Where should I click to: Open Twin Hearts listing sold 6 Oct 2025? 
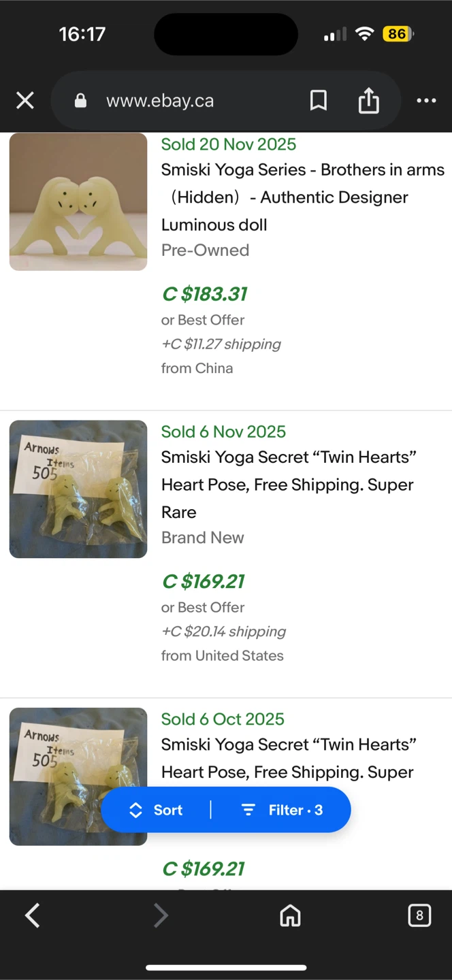click(289, 758)
